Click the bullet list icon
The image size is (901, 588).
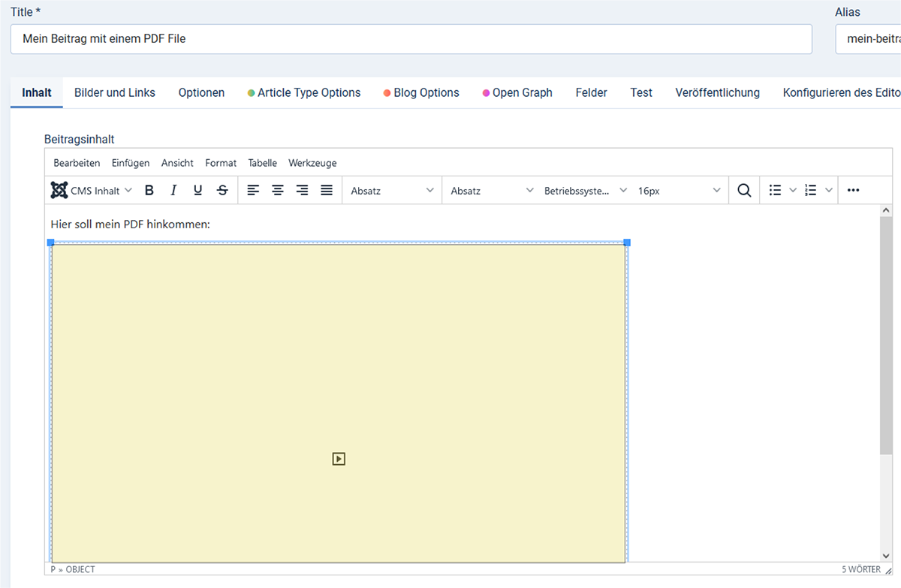[x=776, y=191]
